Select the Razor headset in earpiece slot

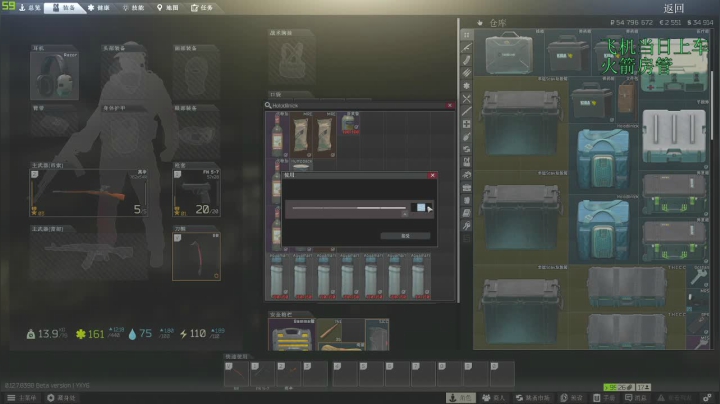point(54,76)
